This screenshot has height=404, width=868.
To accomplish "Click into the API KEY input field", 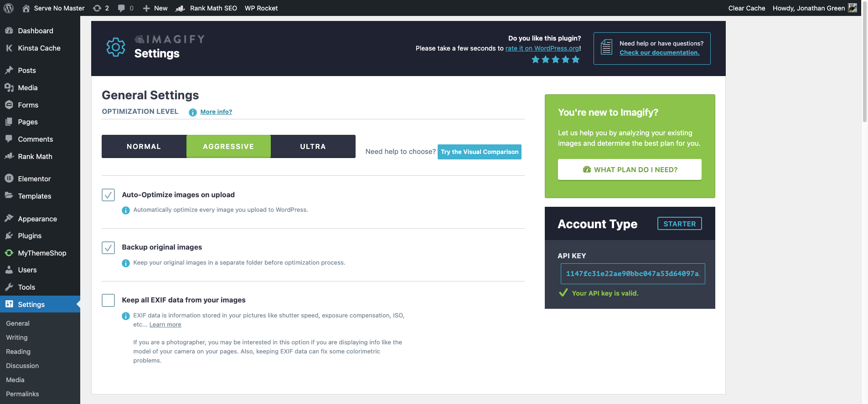I will click(633, 274).
